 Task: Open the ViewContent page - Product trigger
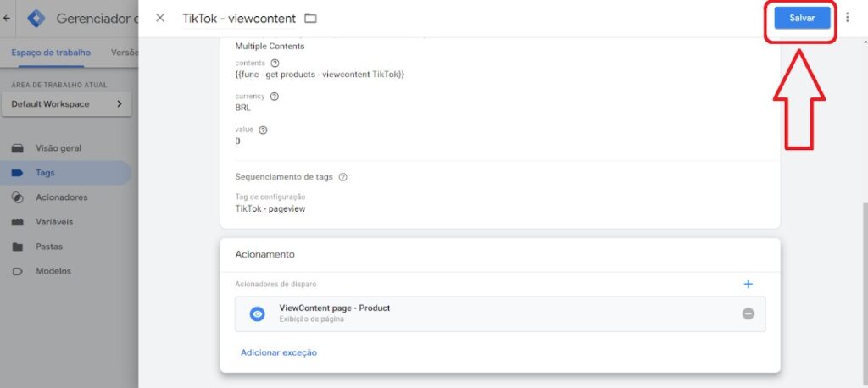pos(334,308)
